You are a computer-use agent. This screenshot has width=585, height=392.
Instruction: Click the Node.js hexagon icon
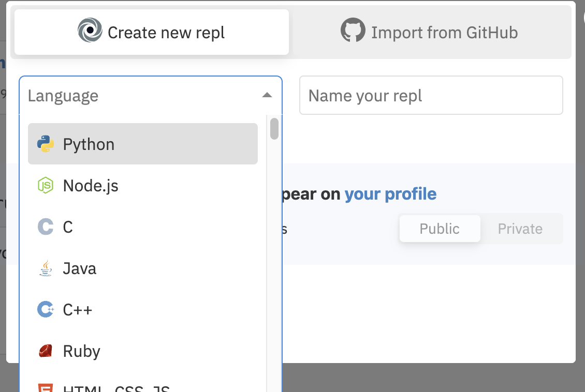coord(46,185)
